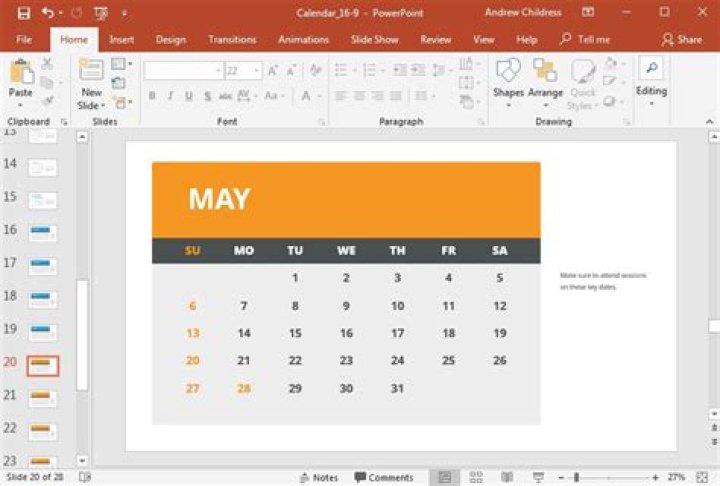720x486 pixels.
Task: Click the font color button
Action: pyautogui.click(x=306, y=96)
